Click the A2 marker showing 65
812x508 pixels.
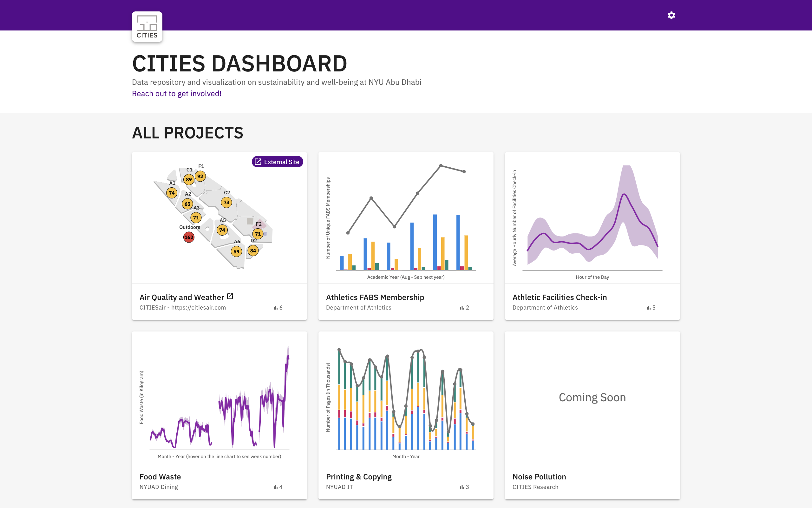coord(187,204)
